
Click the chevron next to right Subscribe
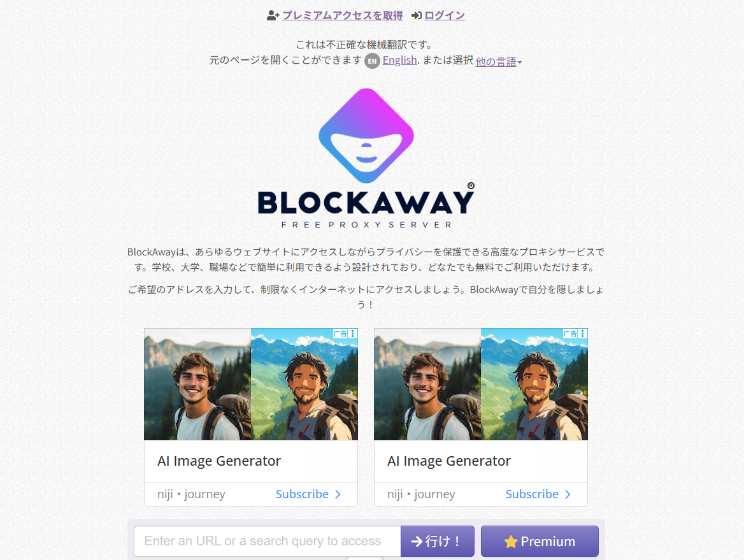568,494
